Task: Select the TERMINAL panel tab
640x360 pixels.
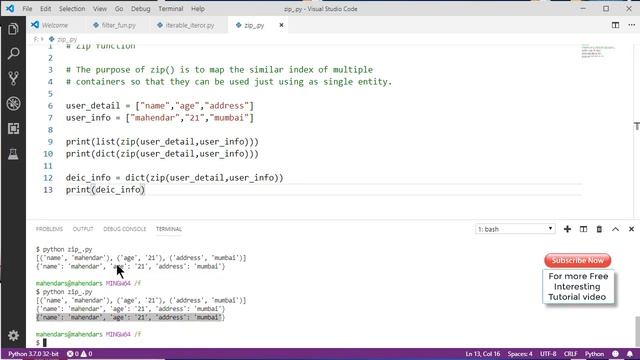Action: coord(169,229)
